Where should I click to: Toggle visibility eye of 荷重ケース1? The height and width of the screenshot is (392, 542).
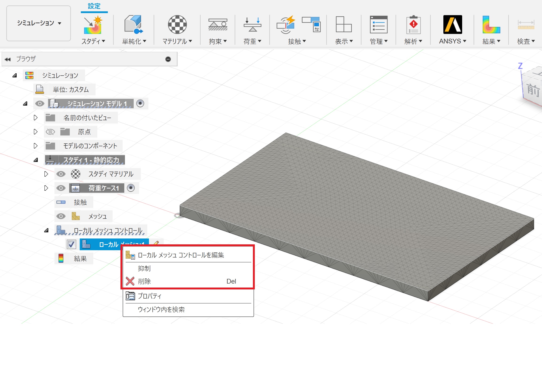coord(61,188)
